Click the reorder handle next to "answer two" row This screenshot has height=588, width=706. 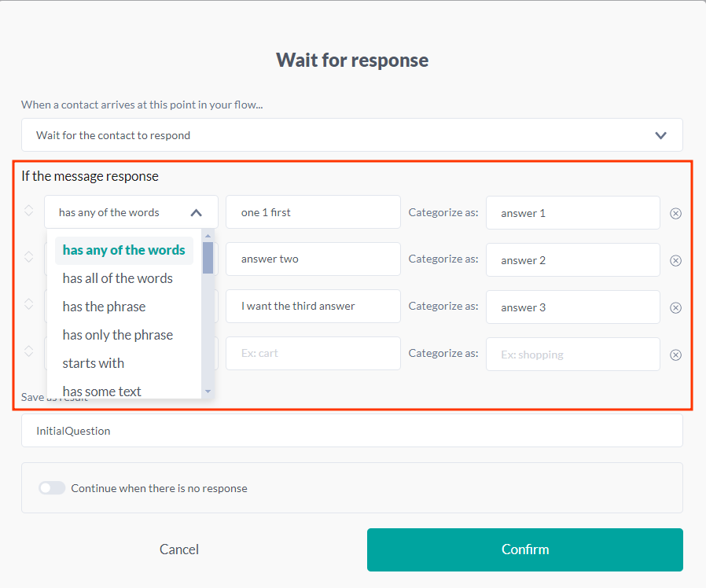coord(28,258)
